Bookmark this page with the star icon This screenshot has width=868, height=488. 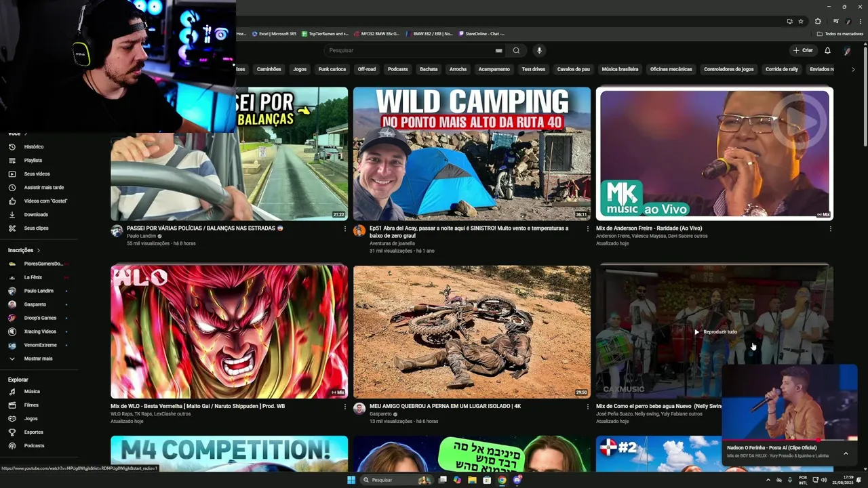(801, 21)
